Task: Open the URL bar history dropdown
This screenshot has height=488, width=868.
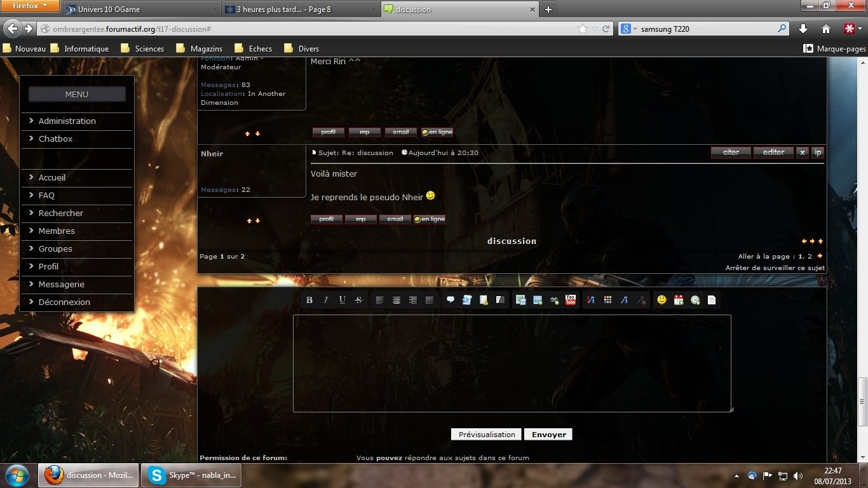Action: tap(595, 29)
